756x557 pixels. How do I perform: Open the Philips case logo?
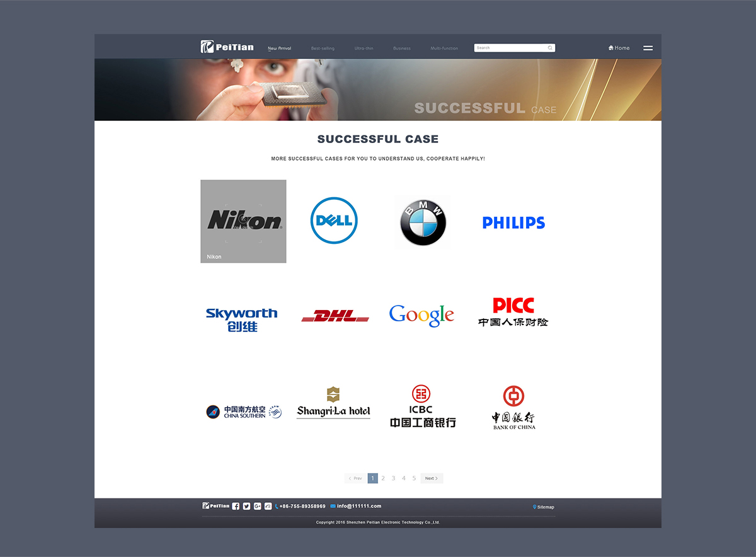513,222
